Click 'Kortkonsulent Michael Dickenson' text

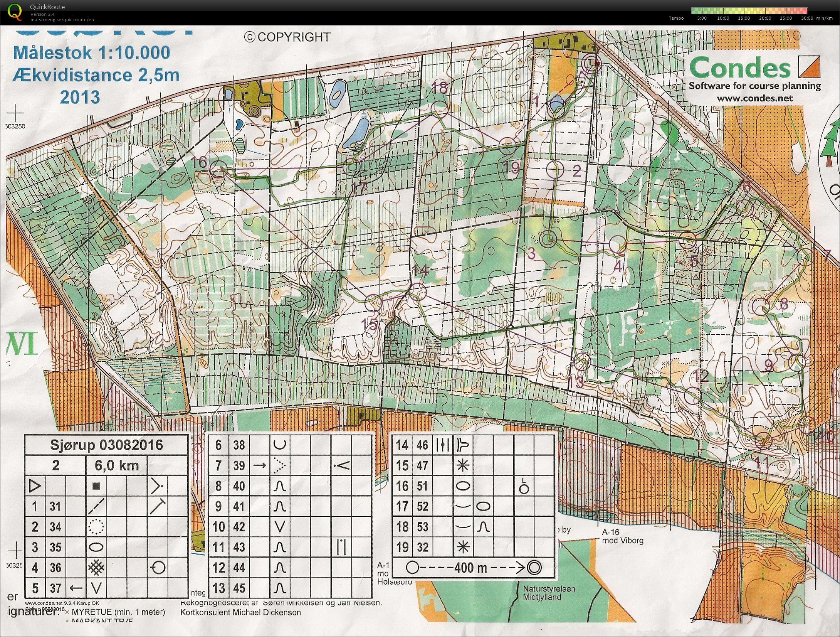241,612
